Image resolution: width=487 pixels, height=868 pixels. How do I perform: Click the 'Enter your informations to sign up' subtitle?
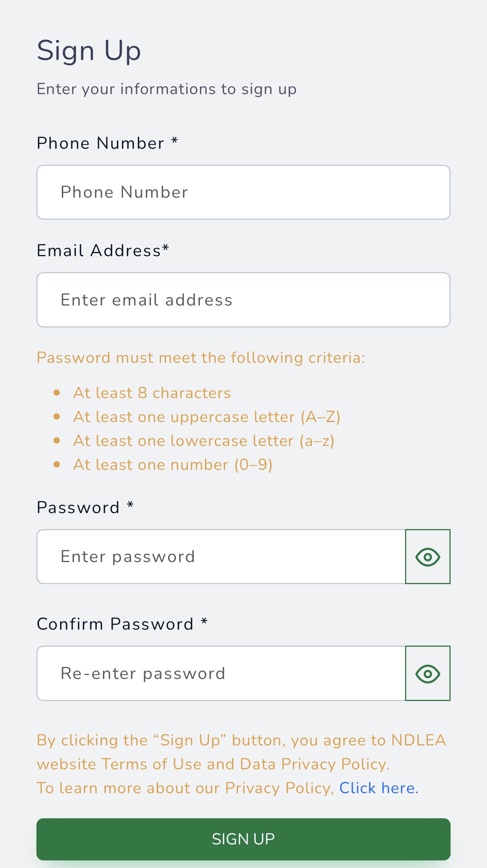[167, 89]
